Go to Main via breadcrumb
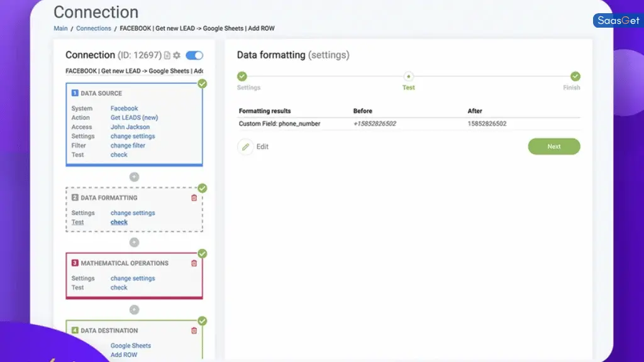Viewport: 644px width, 362px height. pyautogui.click(x=60, y=28)
